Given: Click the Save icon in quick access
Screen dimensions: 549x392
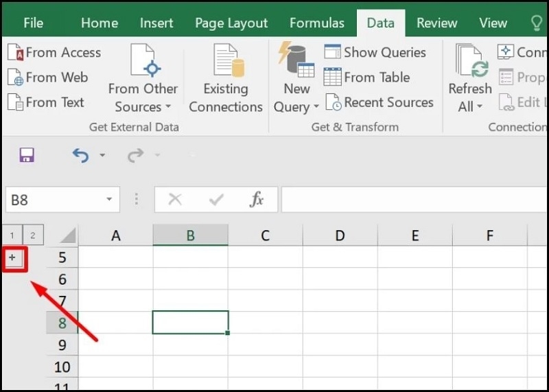Looking at the screenshot, I should click(x=27, y=155).
